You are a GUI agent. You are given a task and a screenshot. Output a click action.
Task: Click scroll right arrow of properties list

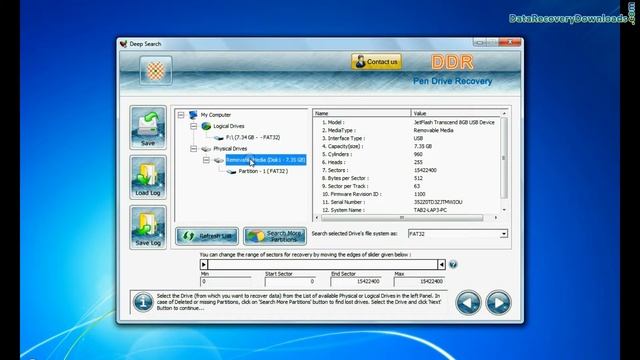click(x=496, y=218)
